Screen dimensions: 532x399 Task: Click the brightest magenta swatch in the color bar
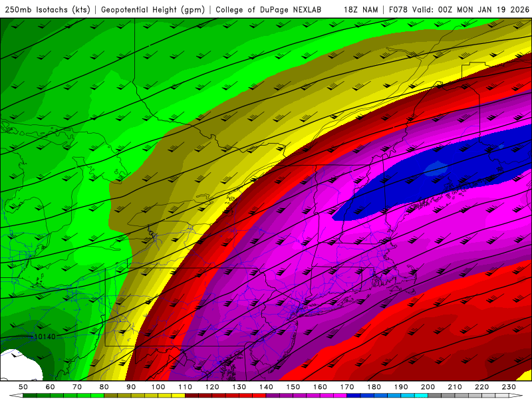[340, 396]
